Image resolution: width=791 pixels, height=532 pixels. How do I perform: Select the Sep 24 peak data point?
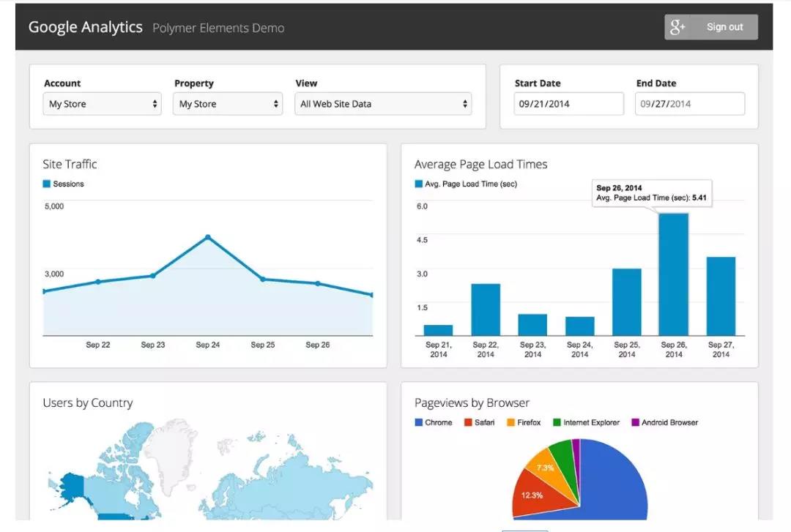point(208,237)
